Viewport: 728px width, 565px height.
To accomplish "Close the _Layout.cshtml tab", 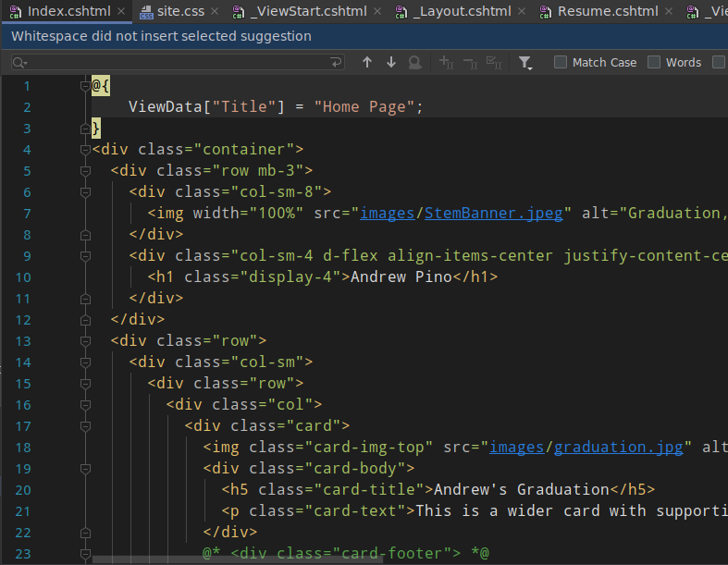I will [522, 12].
